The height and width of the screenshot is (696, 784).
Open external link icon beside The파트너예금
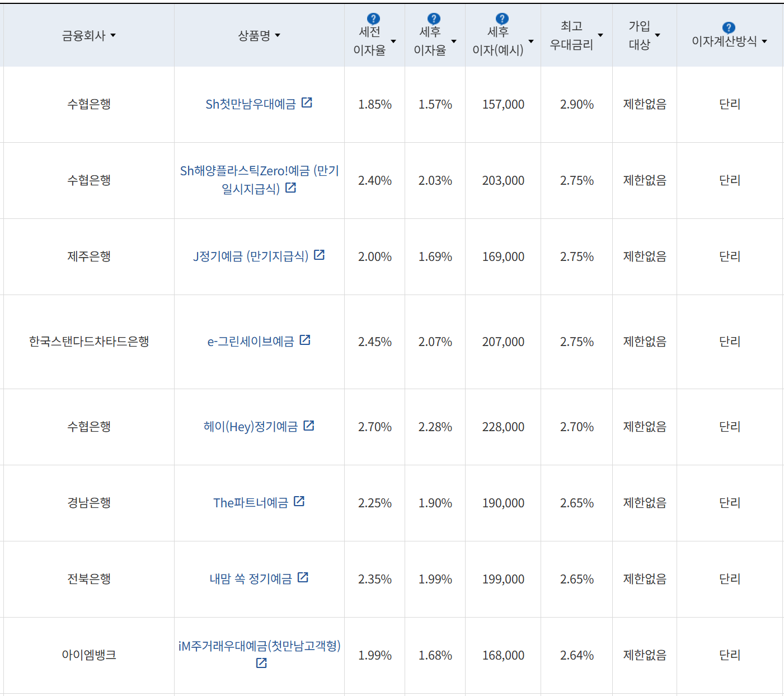pyautogui.click(x=300, y=502)
